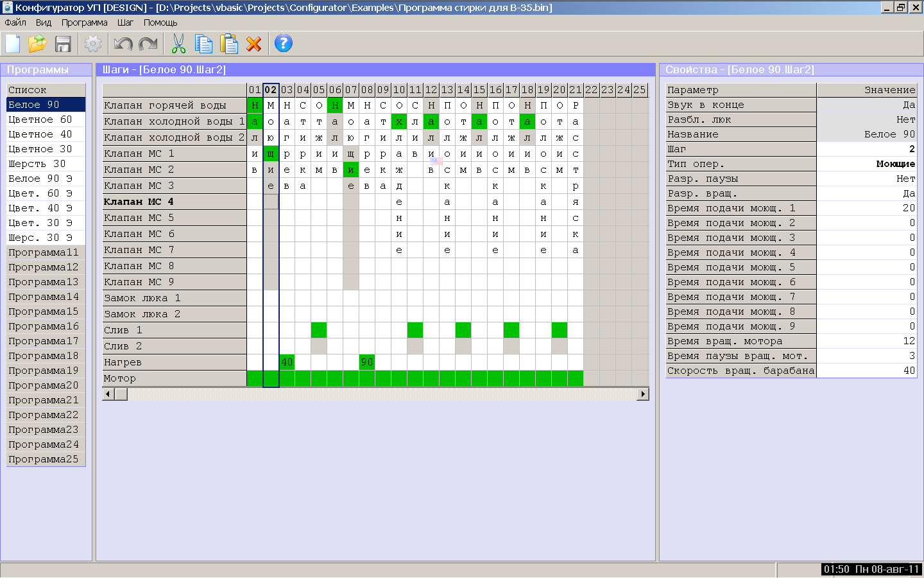Viewport: 924px width, 578px height.
Task: Undo the last action
Action: click(123, 44)
